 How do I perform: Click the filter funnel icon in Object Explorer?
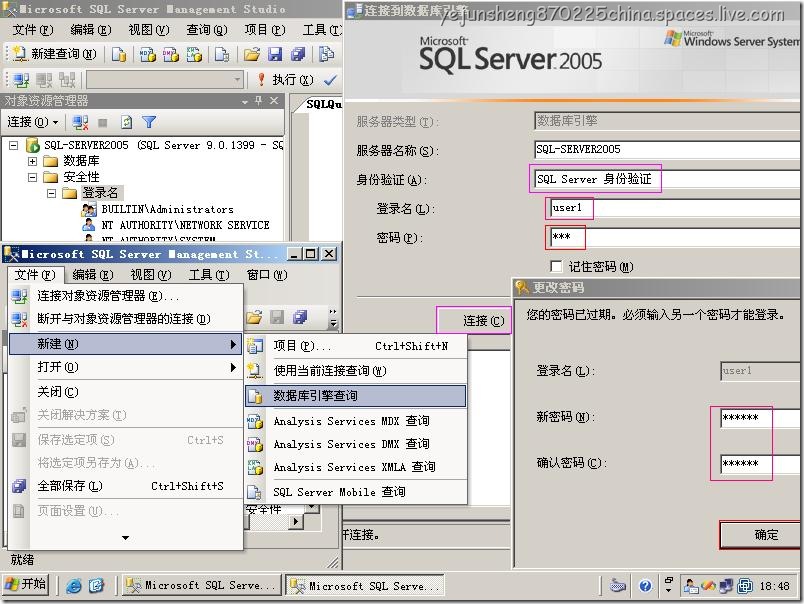[149, 123]
